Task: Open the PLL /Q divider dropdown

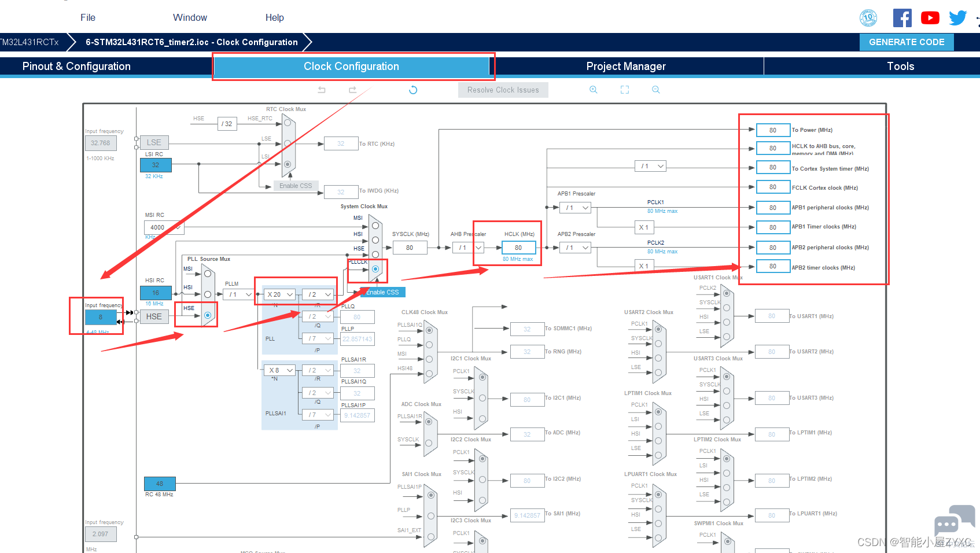Action: 318,316
